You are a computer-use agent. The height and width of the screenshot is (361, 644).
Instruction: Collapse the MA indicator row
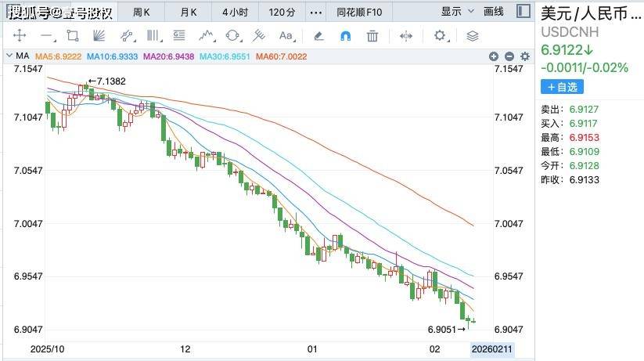pyautogui.click(x=9, y=56)
